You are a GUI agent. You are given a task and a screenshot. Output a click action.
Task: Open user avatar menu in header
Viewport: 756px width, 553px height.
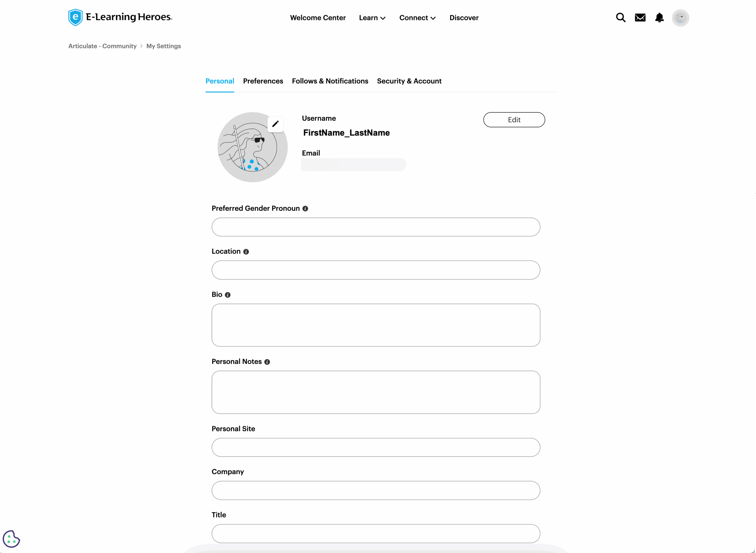pos(680,18)
